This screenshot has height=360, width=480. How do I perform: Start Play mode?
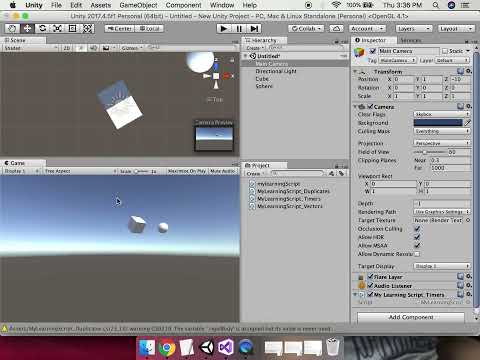click(224, 29)
